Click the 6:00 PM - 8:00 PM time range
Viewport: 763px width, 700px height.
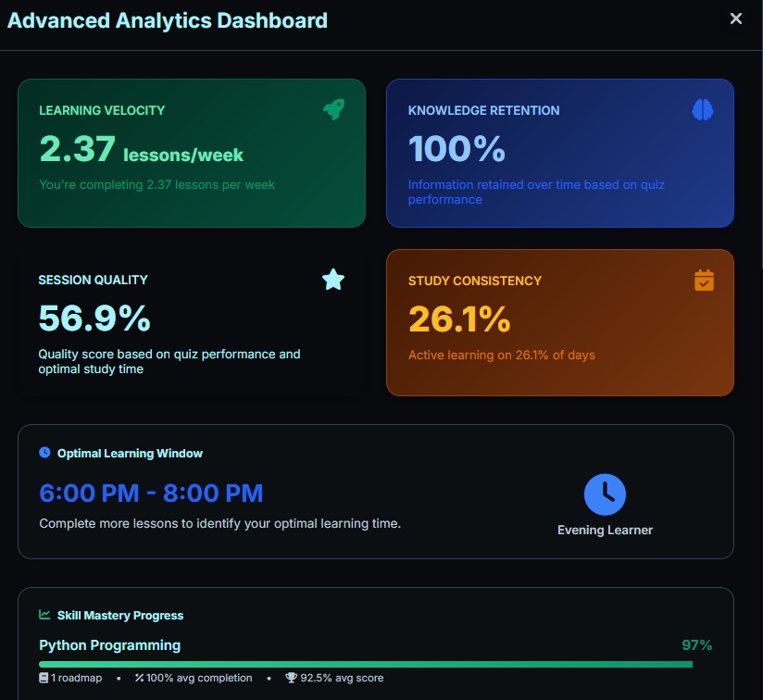[151, 493]
